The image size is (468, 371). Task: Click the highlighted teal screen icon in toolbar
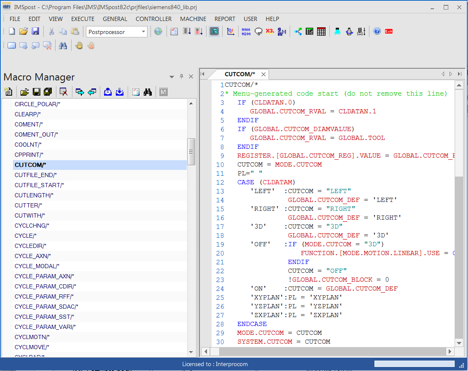[x=214, y=31]
